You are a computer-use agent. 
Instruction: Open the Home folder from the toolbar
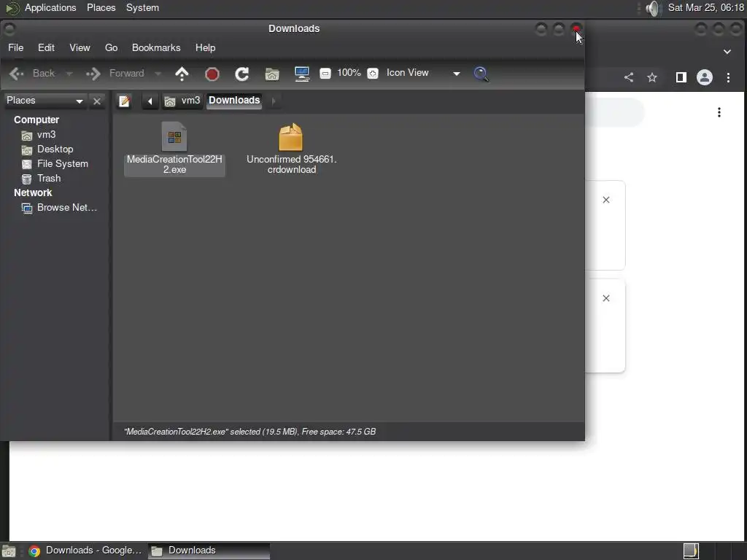(x=272, y=74)
